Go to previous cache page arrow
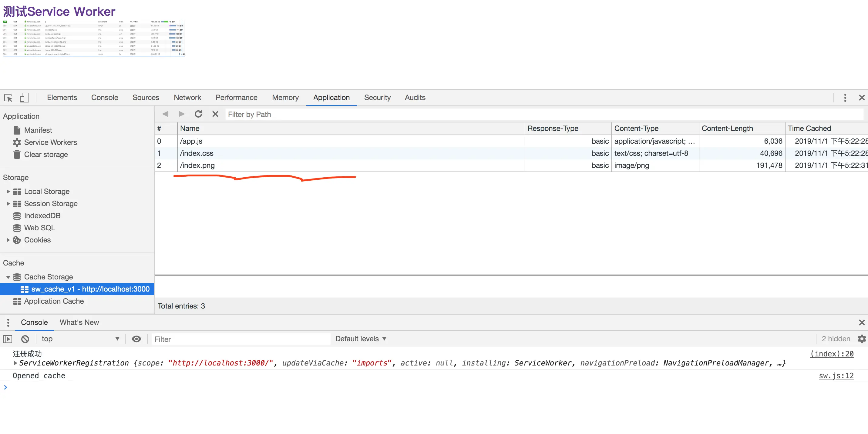Image resolution: width=868 pixels, height=434 pixels. (165, 114)
